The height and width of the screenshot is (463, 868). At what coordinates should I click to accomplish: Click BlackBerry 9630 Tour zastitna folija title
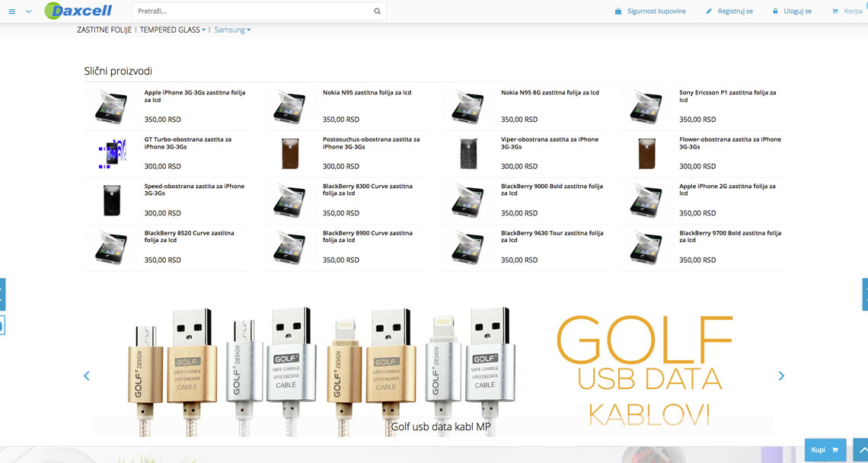(552, 237)
